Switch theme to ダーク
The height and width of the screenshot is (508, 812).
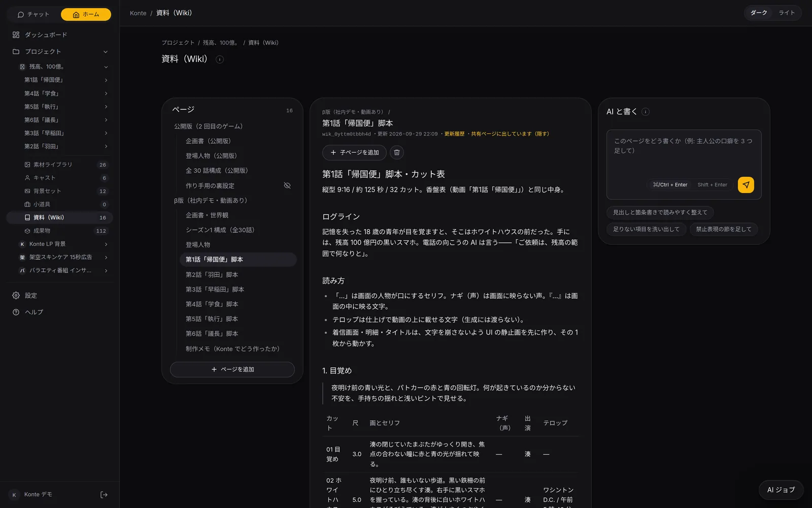[x=759, y=13]
